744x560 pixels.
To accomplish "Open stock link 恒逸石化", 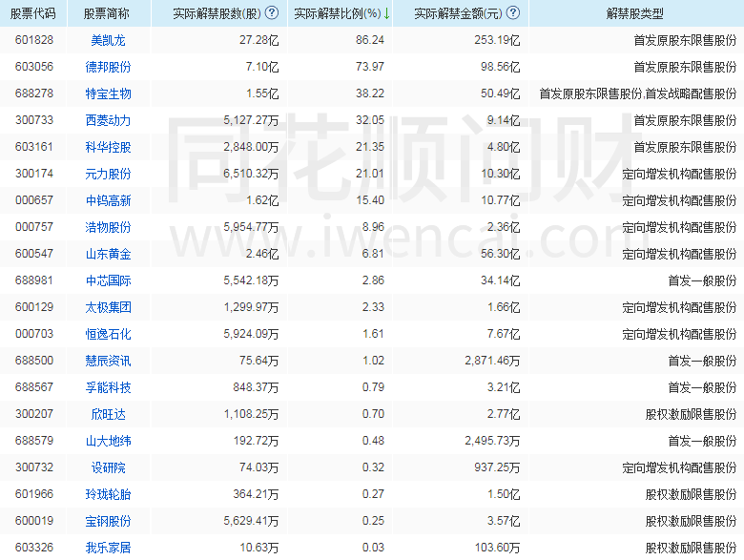I will coord(108,334).
